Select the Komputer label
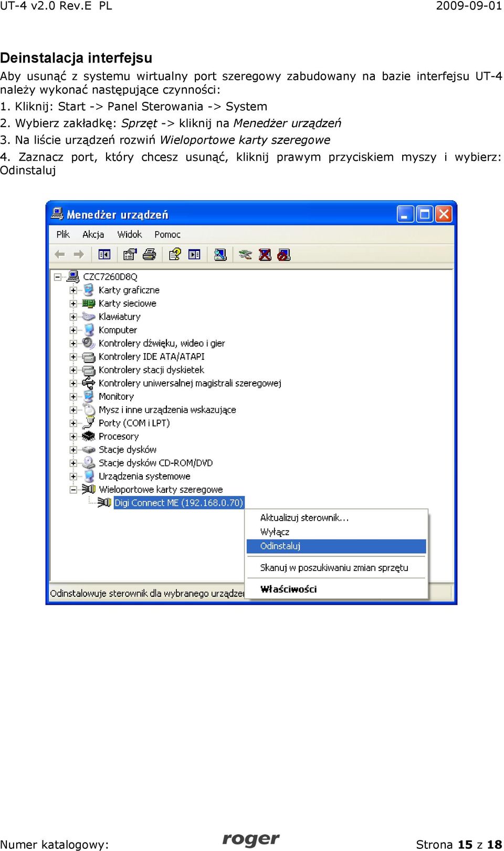The width and height of the screenshot is (504, 851). pos(118,330)
